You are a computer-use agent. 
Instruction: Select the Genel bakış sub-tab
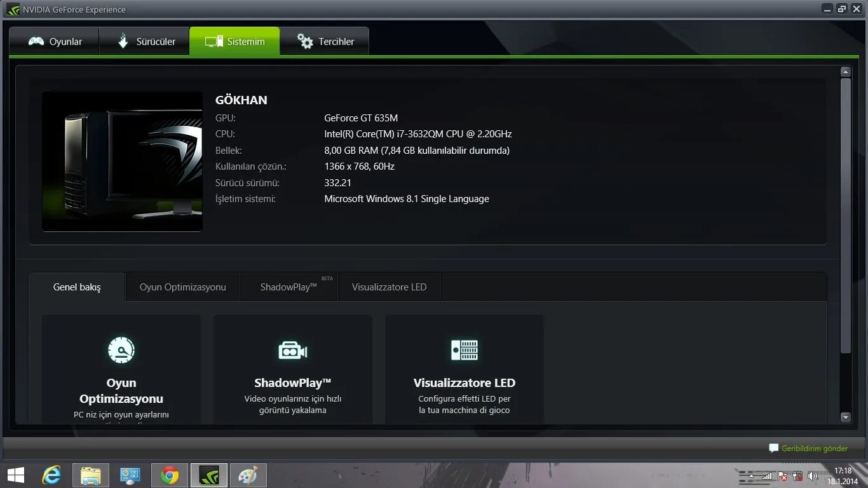tap(77, 287)
